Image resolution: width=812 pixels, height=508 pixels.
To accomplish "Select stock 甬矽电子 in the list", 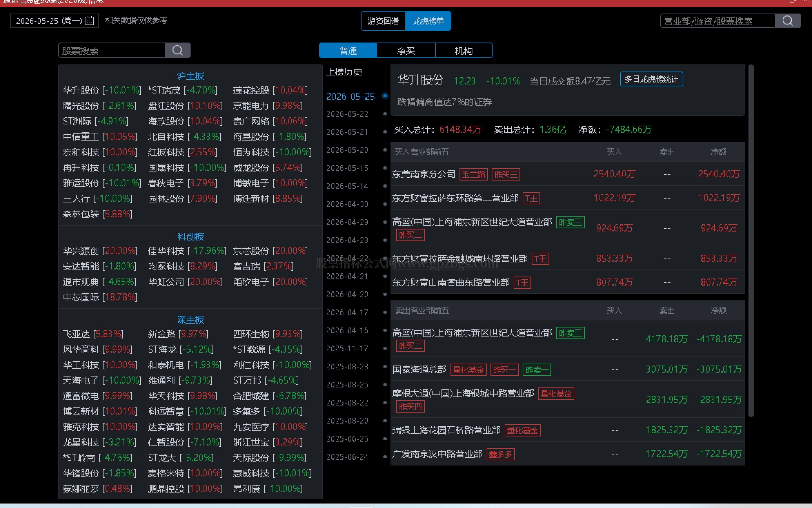I will coord(270,282).
